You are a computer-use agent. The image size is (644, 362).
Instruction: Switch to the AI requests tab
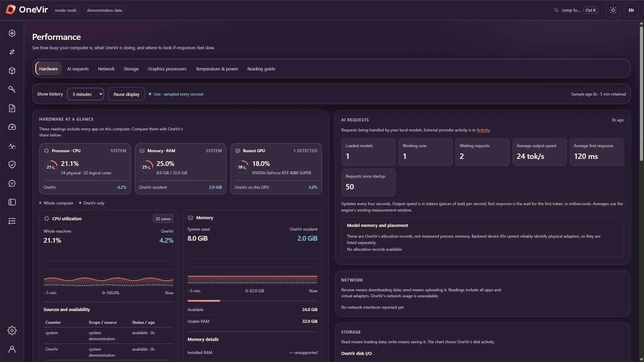pyautogui.click(x=78, y=69)
